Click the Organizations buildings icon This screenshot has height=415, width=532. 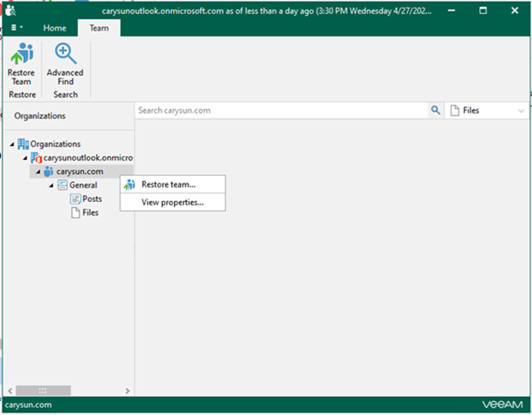23,144
